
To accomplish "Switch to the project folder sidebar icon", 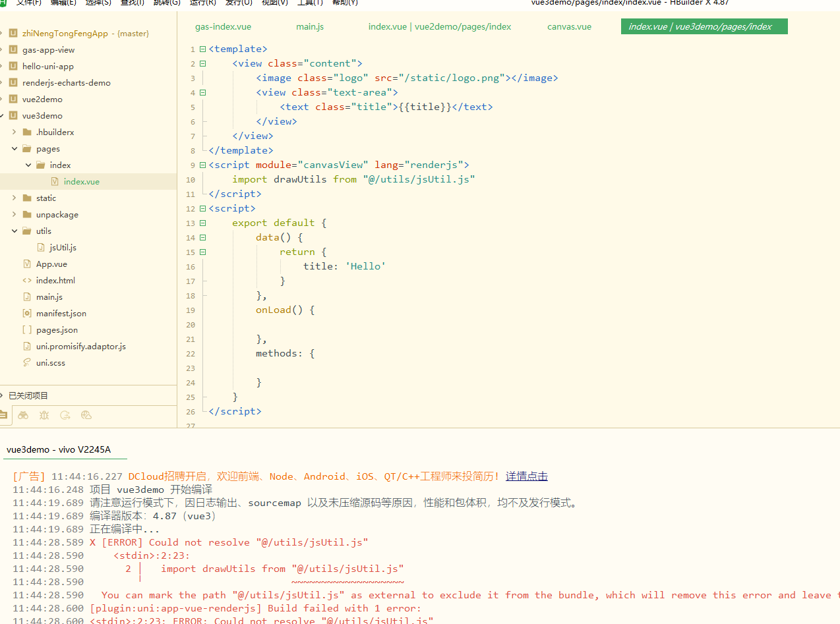I will (x=3, y=415).
